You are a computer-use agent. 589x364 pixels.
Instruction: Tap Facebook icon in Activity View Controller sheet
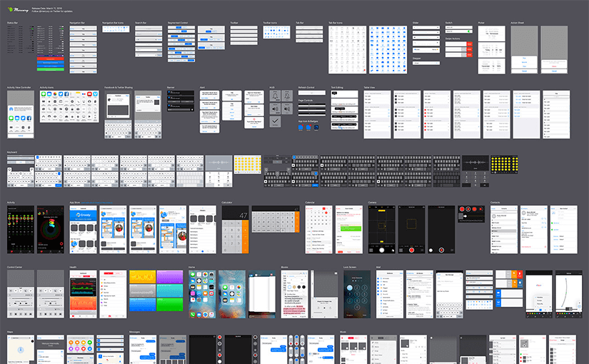coord(29,118)
